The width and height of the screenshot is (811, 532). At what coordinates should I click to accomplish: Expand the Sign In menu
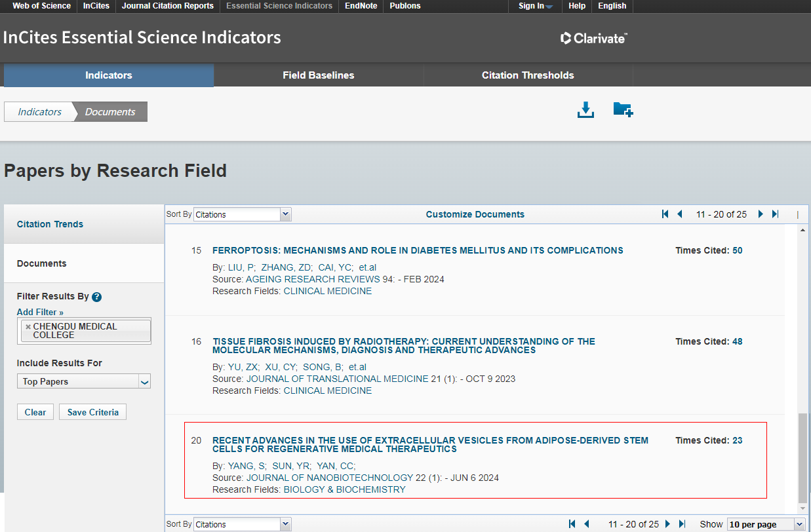(535, 6)
